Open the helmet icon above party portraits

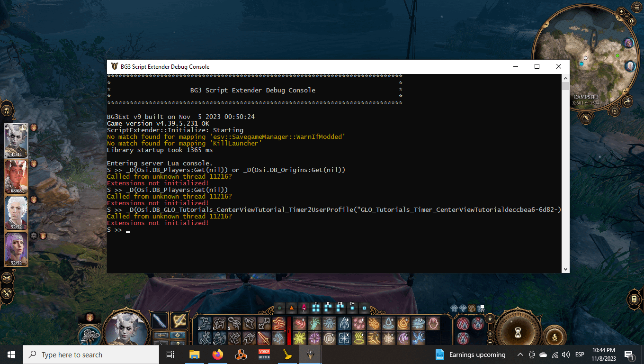coord(7,110)
